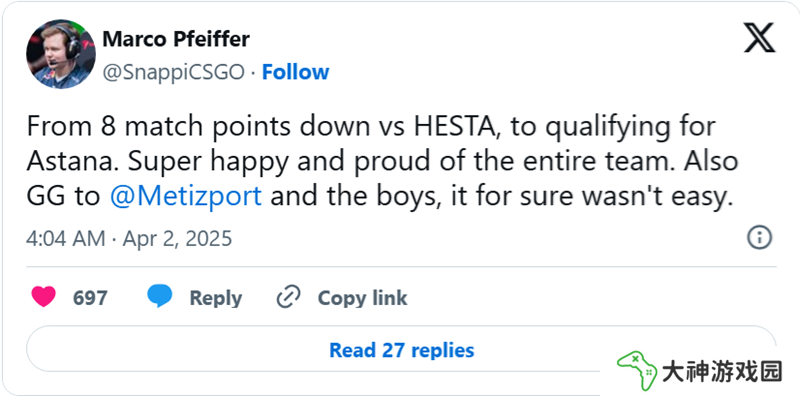800x396 pixels.
Task: Click the @SnappiCSGO handle
Action: point(174,72)
